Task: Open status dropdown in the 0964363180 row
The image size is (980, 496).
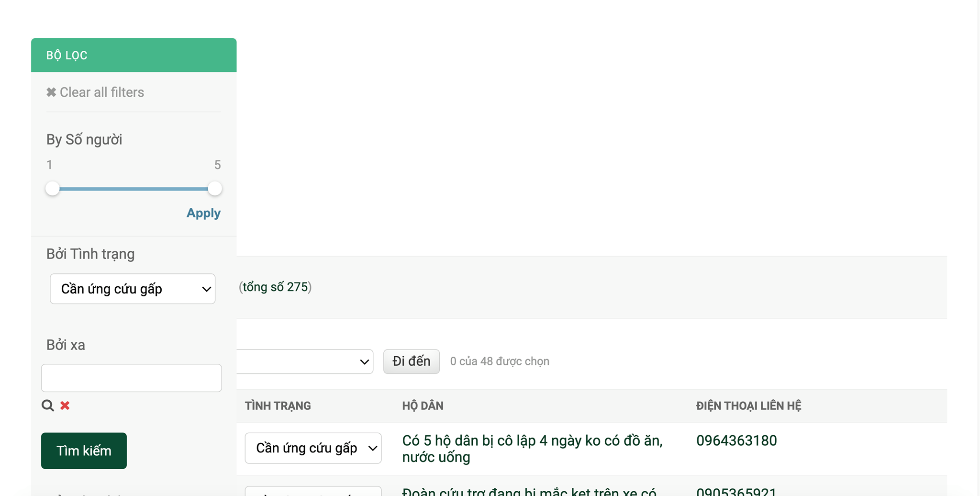Action: click(x=313, y=448)
